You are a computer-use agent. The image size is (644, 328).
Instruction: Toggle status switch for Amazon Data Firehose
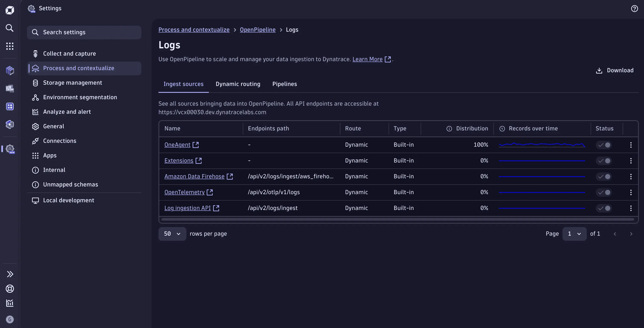pyautogui.click(x=603, y=177)
